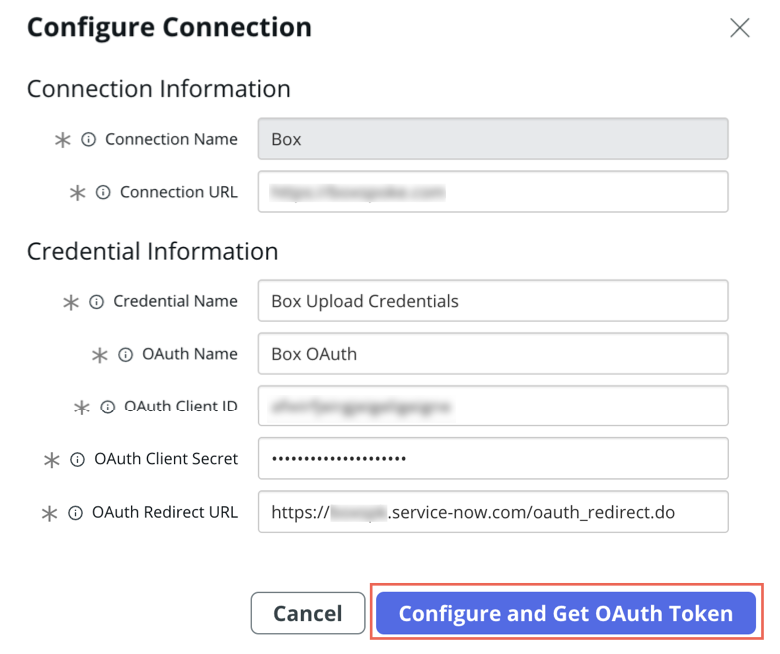Focus the Connection URL input field

493,191
